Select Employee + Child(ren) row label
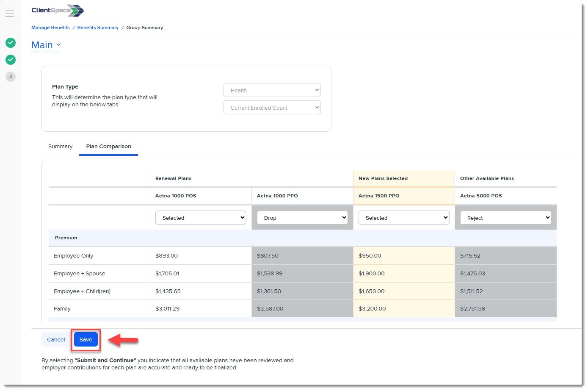 82,291
